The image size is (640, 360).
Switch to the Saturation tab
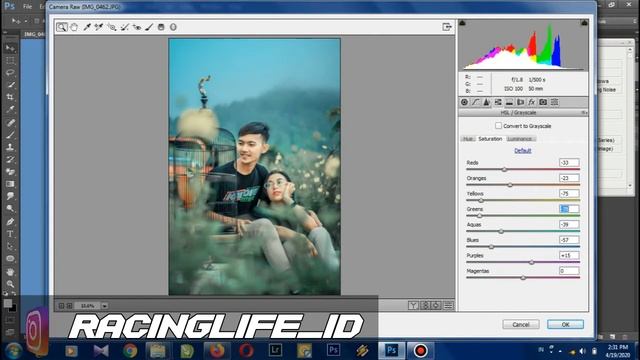(490, 139)
